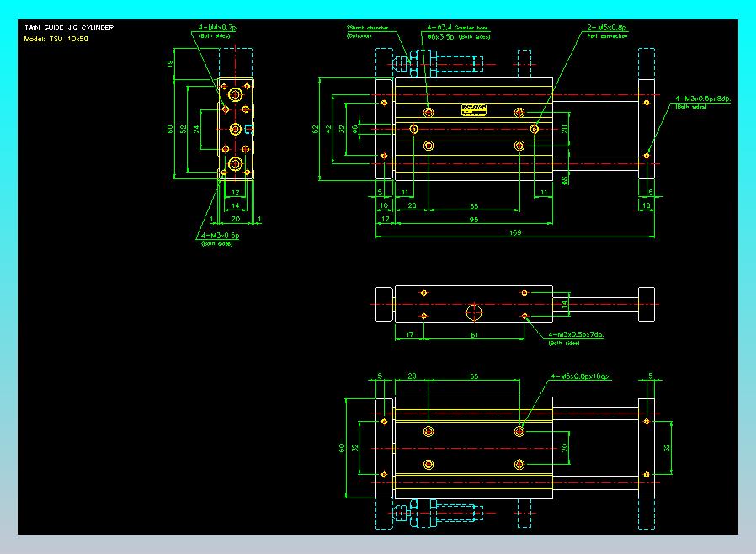The image size is (756, 554).
Task: Select the 'Model: TSU 10x50' label
Action: point(56,39)
